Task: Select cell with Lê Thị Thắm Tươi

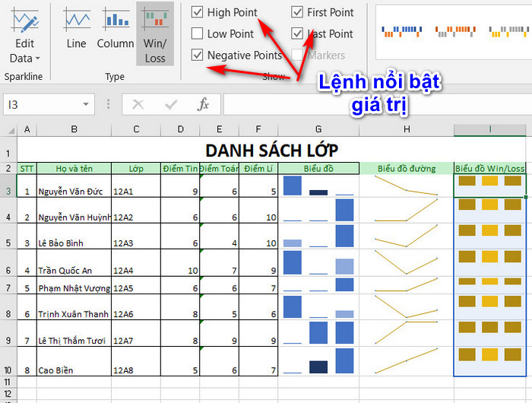Action: (x=74, y=333)
